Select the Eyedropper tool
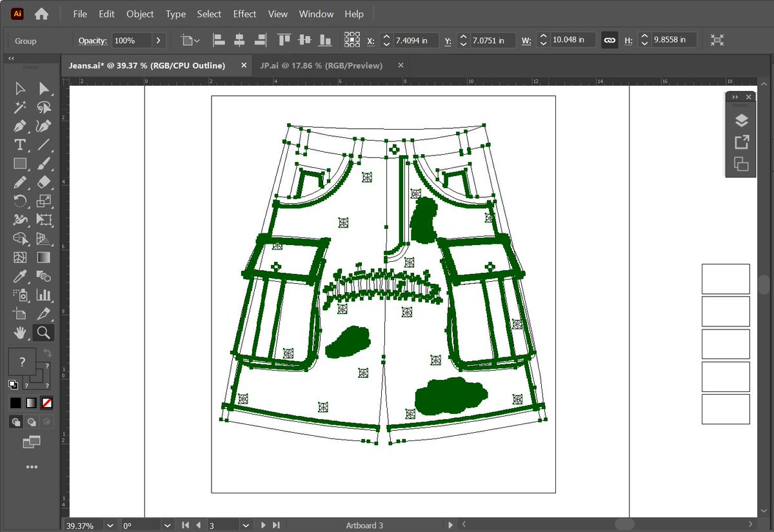 coord(20,277)
